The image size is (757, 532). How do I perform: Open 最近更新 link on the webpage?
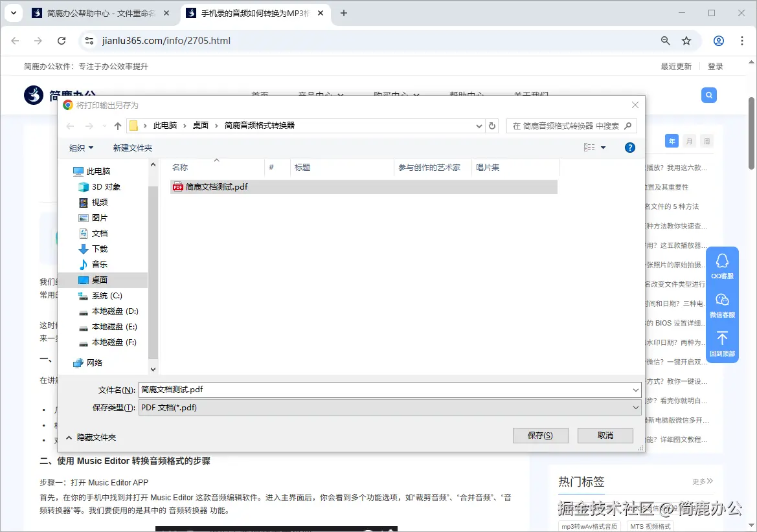coord(676,67)
